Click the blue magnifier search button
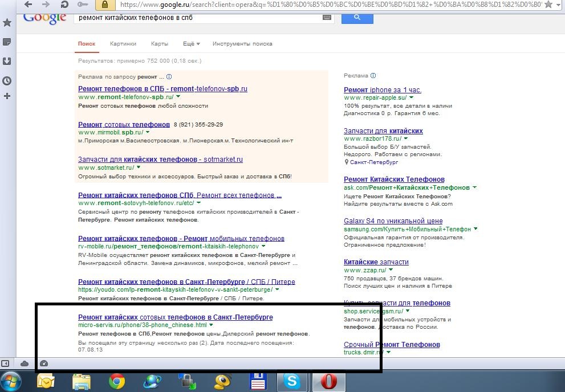 click(x=357, y=18)
